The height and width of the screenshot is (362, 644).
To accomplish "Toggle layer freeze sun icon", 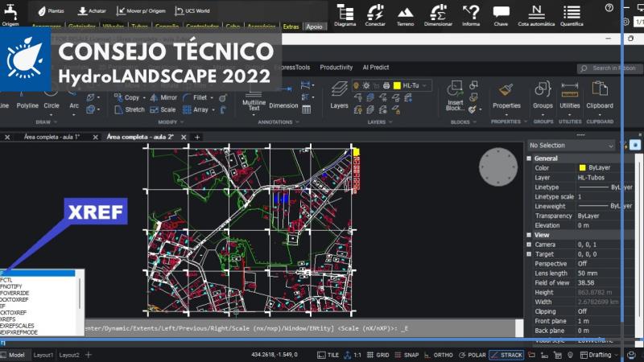I will tap(366, 85).
